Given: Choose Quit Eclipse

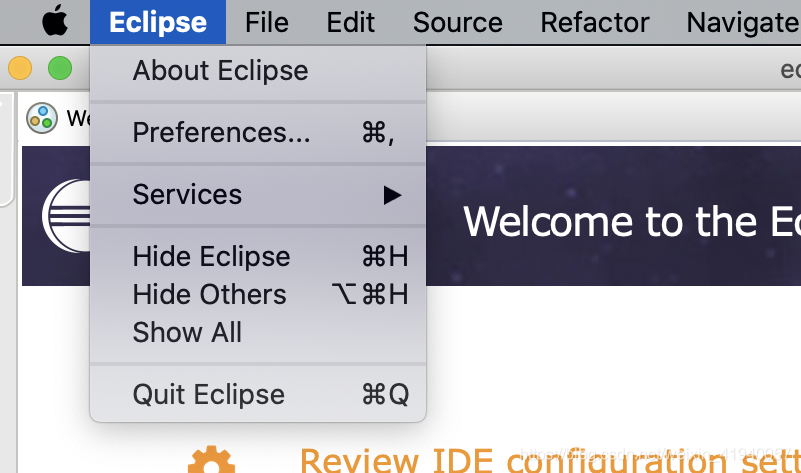Looking at the screenshot, I should pyautogui.click(x=258, y=394).
